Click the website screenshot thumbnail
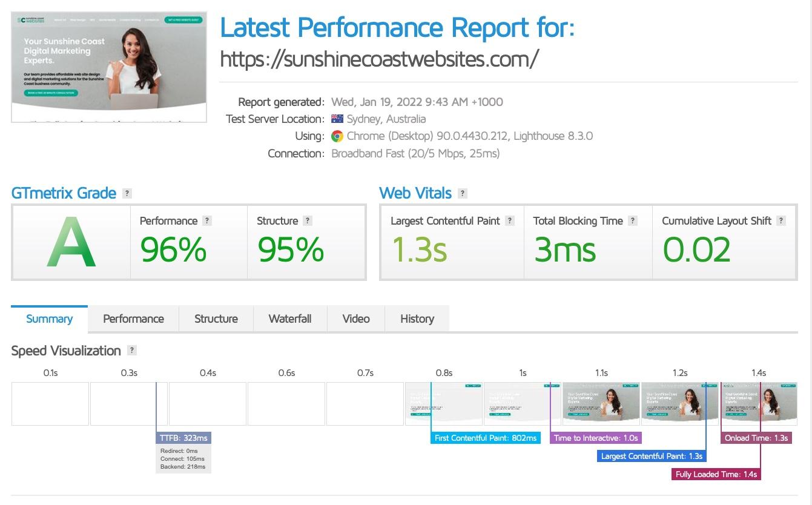 coord(109,67)
